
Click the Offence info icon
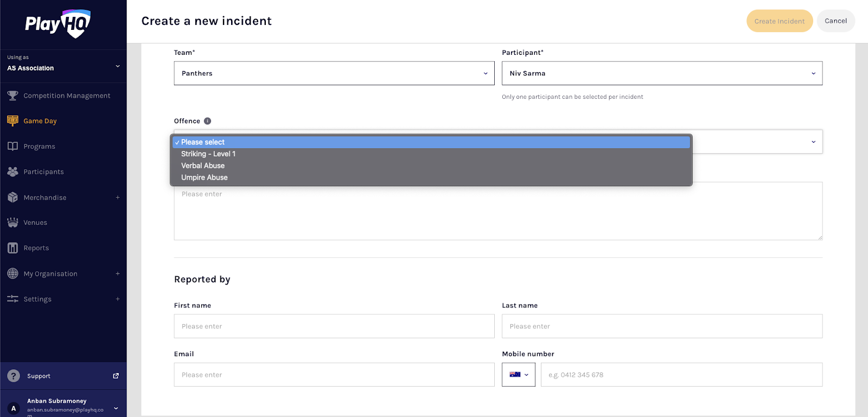click(x=207, y=121)
